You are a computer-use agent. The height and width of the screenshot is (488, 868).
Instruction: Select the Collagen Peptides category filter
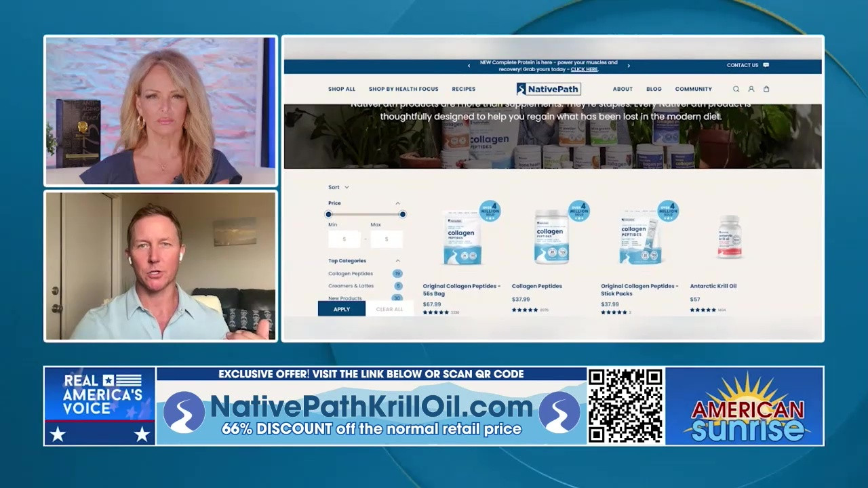tap(351, 274)
